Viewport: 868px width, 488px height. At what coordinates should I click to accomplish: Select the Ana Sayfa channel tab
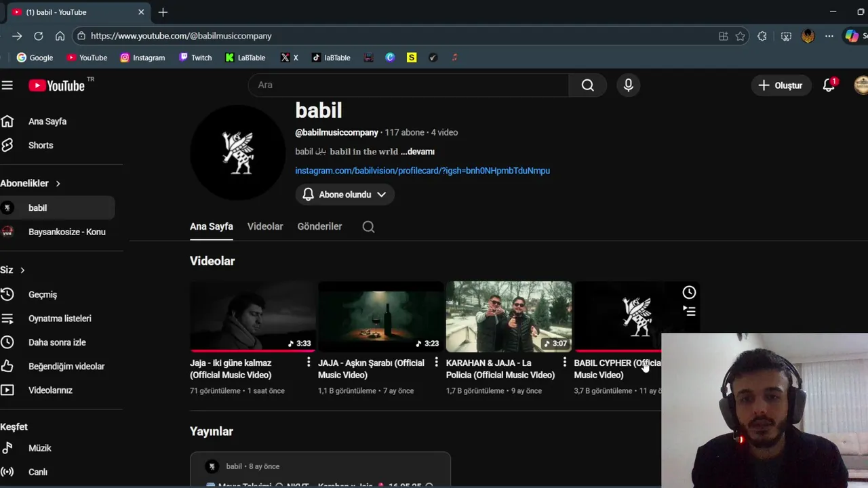point(211,226)
